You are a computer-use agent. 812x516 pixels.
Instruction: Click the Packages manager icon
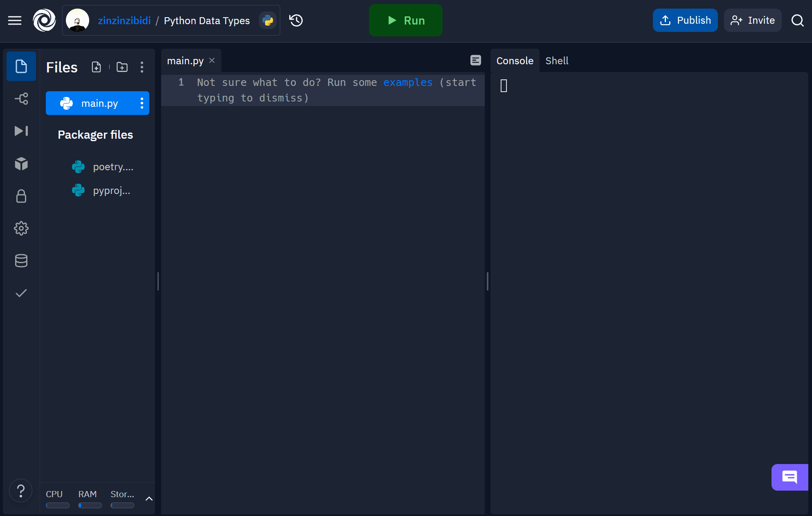(21, 164)
